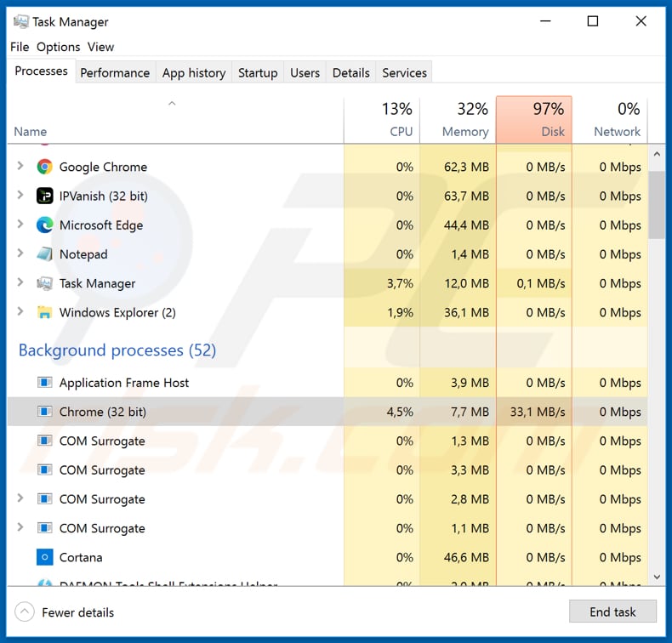Viewport: 672px width, 643px height.
Task: Expand the Windows Explorer (2) group
Action: coord(20,312)
